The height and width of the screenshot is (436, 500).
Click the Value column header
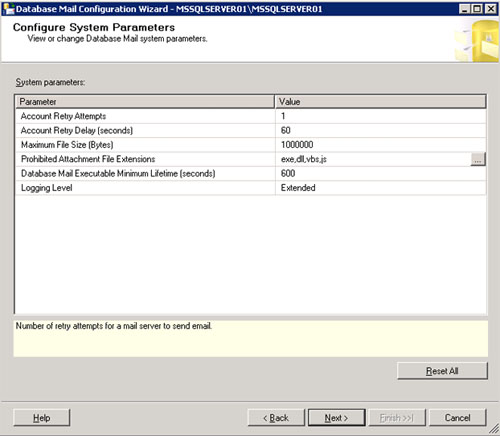pyautogui.click(x=380, y=102)
